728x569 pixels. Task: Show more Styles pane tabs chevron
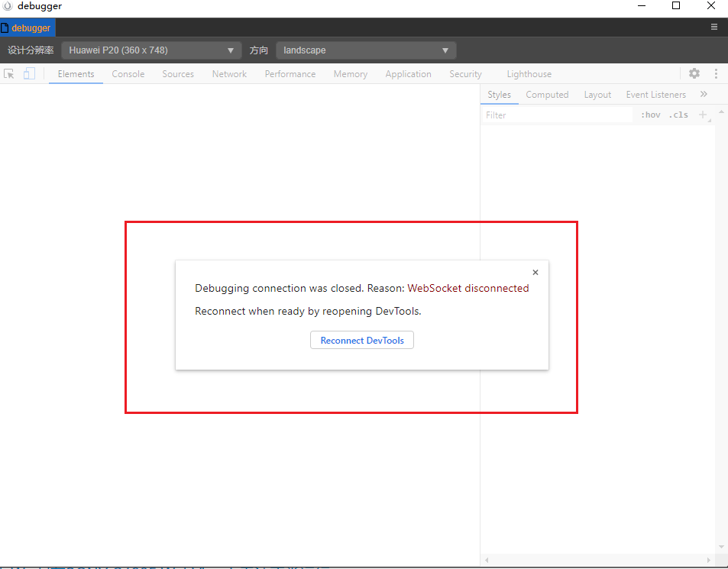[x=704, y=94]
